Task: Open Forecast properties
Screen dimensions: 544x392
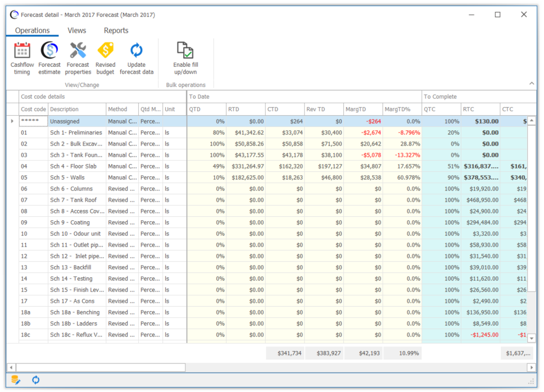Action: click(78, 58)
